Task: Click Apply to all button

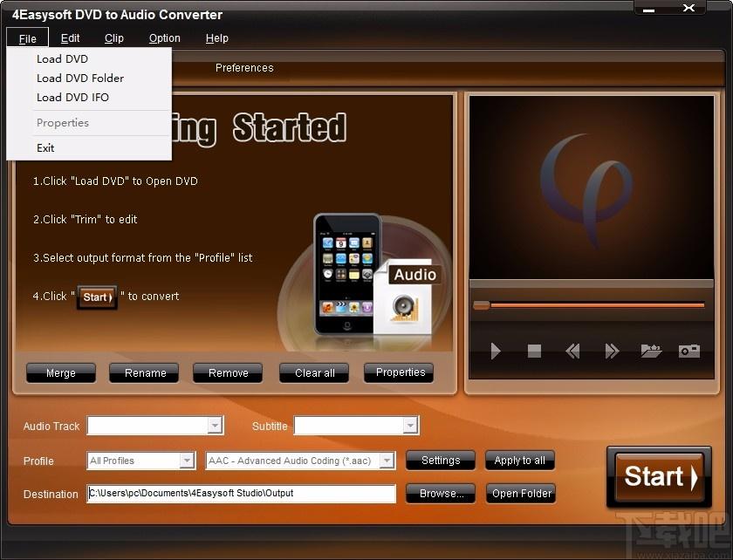Action: [x=520, y=461]
